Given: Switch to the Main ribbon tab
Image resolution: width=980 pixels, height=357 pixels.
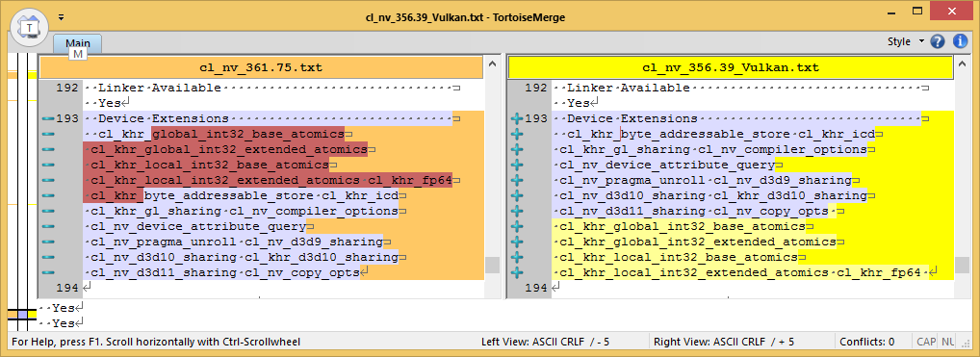Looking at the screenshot, I should [x=78, y=43].
